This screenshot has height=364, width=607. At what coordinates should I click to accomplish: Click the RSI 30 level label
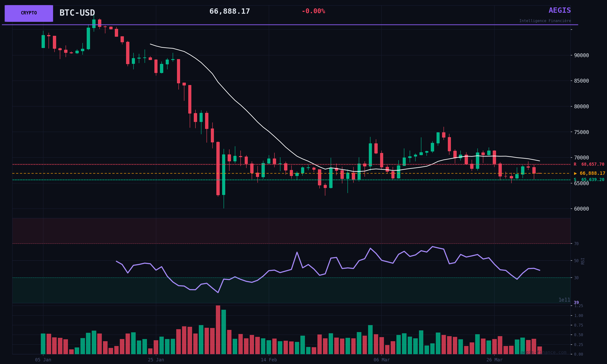point(576,278)
